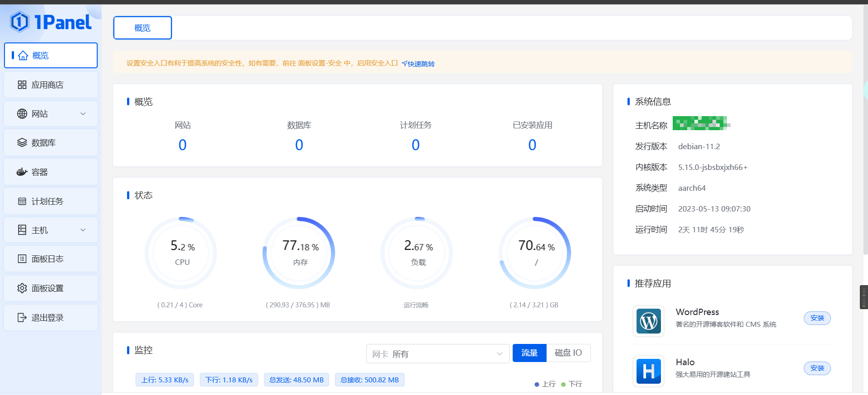Click the 运行流畅 status text
Image resolution: width=868 pixels, height=395 pixels.
tap(416, 305)
